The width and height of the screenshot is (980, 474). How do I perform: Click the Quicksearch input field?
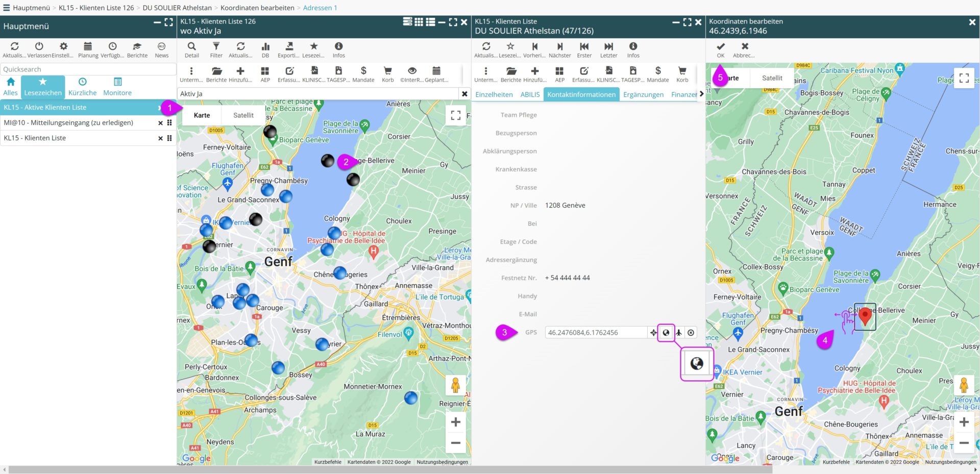click(x=88, y=69)
